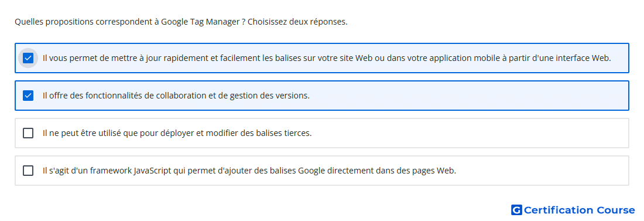The height and width of the screenshot is (221, 644).
Task: Tick the "framework JavaScript" option checkbox
Action: (x=28, y=171)
